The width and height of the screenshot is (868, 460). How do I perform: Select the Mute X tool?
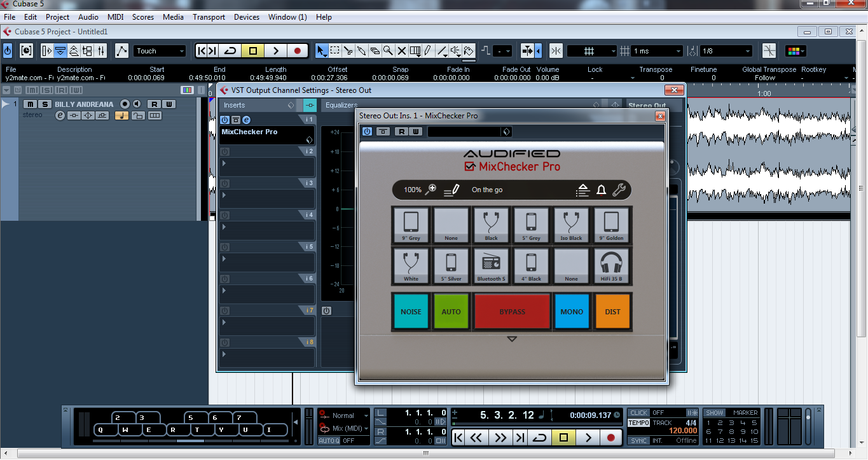[x=401, y=51]
